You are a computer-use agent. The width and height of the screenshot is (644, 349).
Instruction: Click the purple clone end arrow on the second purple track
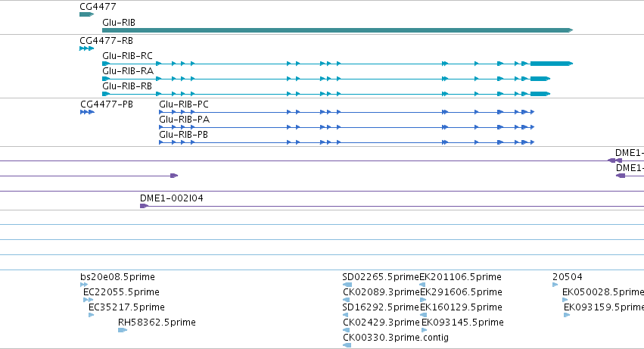pos(174,176)
